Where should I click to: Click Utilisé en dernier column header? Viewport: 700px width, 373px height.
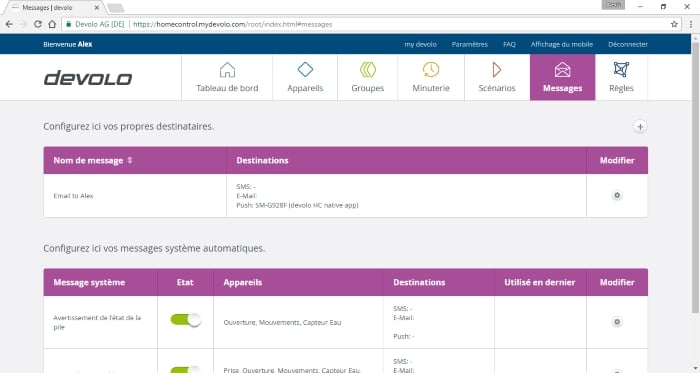click(539, 282)
